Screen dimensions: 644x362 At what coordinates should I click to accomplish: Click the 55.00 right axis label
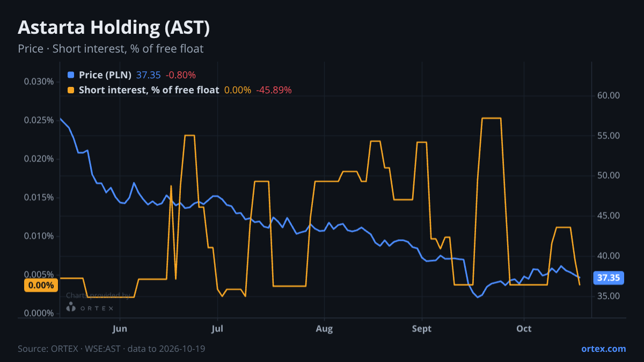coord(609,136)
